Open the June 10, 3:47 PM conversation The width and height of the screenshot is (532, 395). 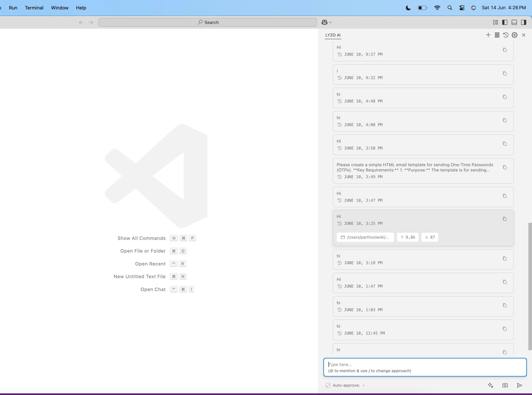pyautogui.click(x=423, y=197)
